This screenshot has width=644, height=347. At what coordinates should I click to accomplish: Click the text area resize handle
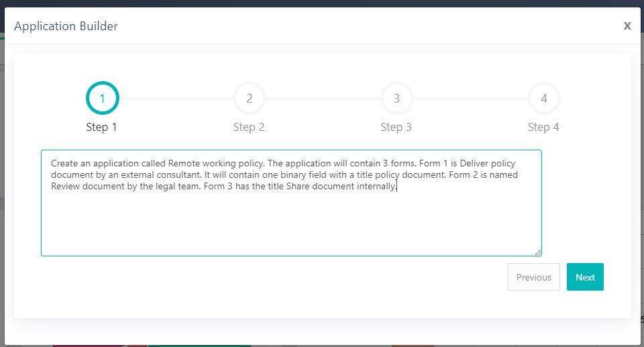click(538, 252)
